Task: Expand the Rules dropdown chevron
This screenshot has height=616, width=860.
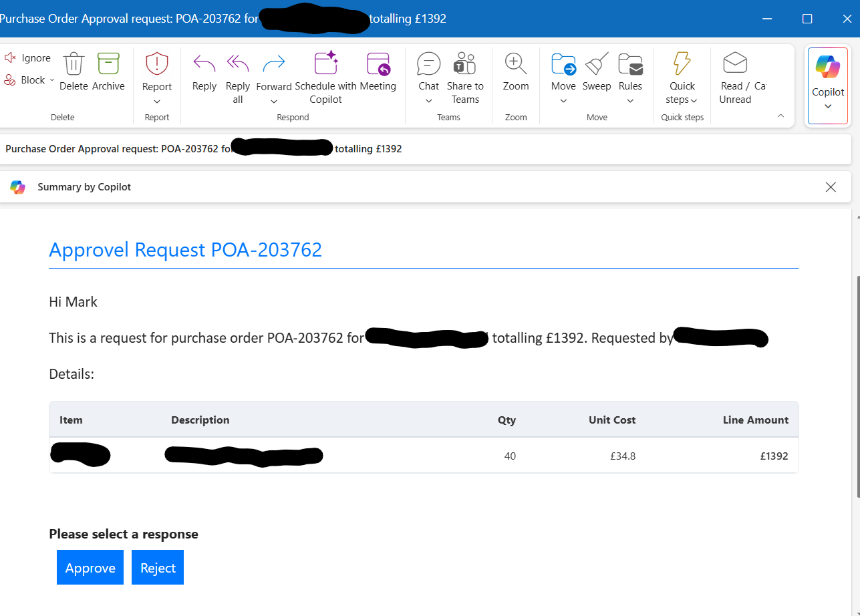Action: click(630, 102)
